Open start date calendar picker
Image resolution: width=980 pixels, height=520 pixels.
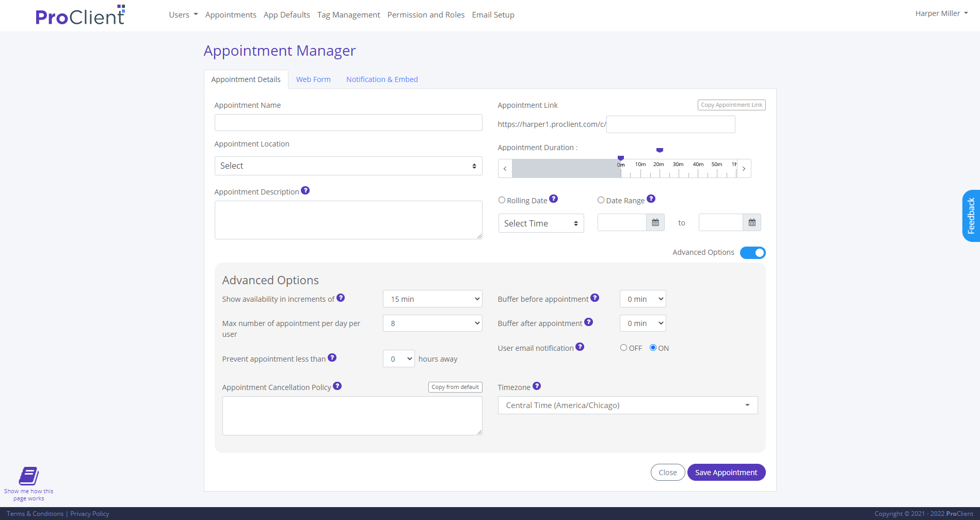click(655, 222)
